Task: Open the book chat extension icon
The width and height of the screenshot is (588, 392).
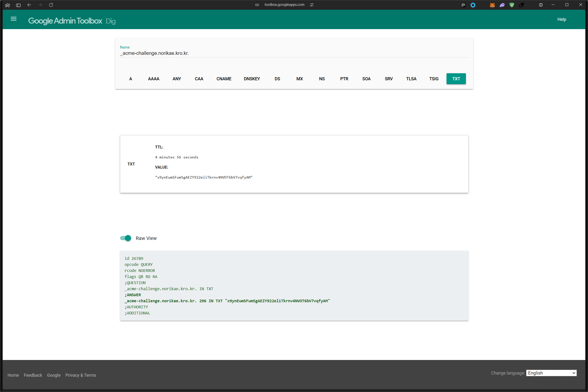Action: pyautogui.click(x=522, y=5)
